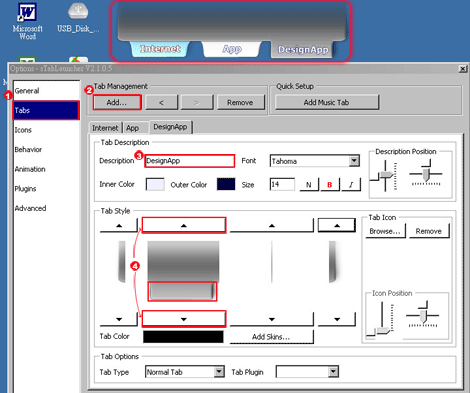Viewport: 470px width, 393px height.
Task: Click up arrow above right-edge tab style
Action: pos(337,225)
